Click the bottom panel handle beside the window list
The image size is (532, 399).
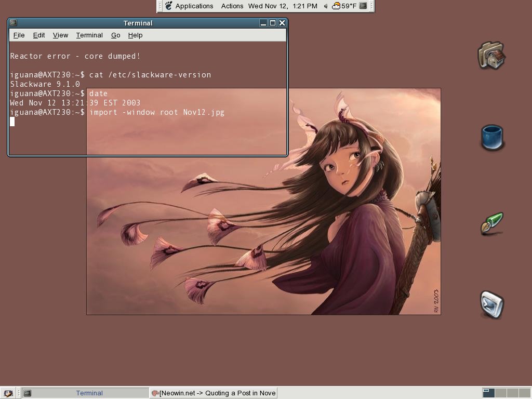click(x=18, y=393)
